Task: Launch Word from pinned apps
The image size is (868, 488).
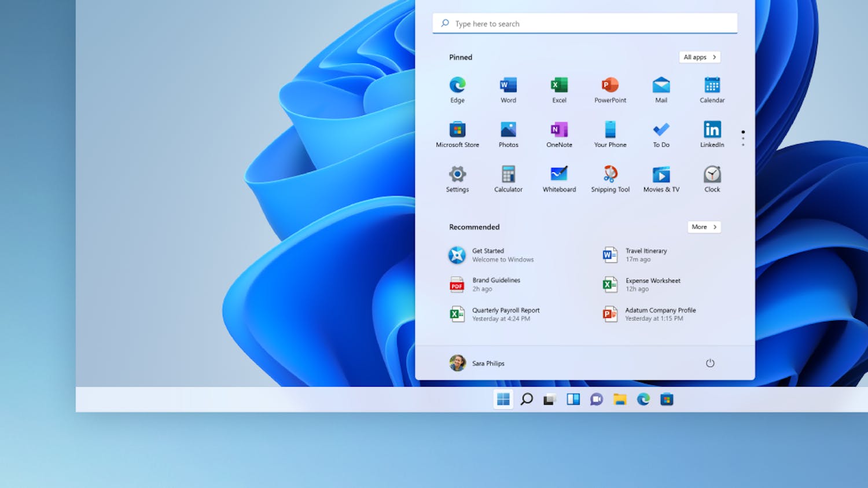Action: [507, 90]
